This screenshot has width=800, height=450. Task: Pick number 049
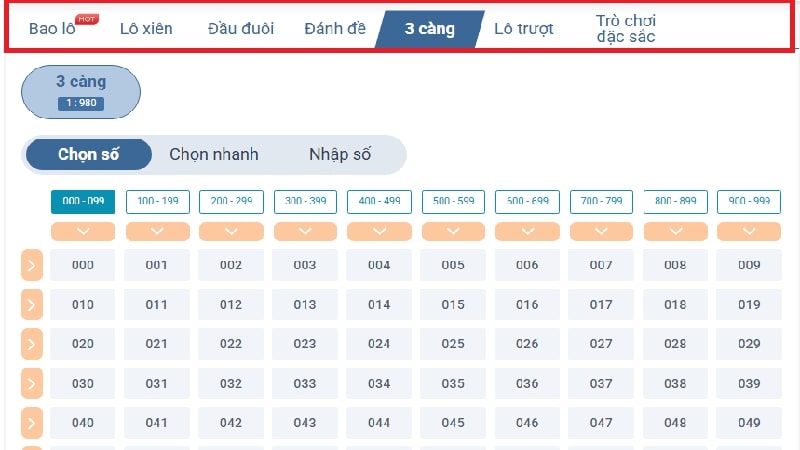pyautogui.click(x=749, y=423)
